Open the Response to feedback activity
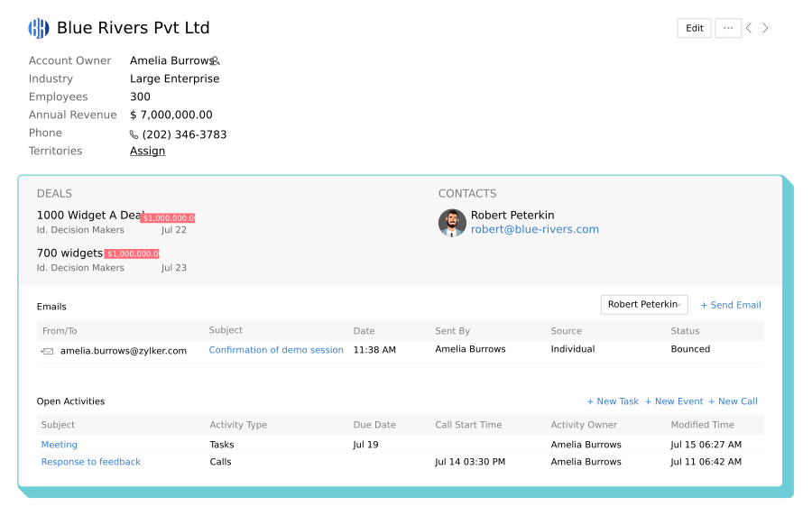 tap(91, 462)
